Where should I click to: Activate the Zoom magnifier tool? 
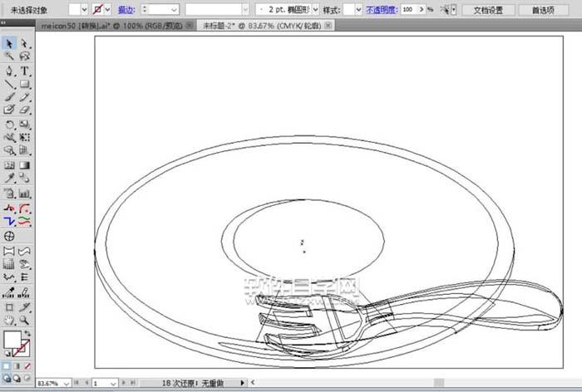tap(24, 320)
